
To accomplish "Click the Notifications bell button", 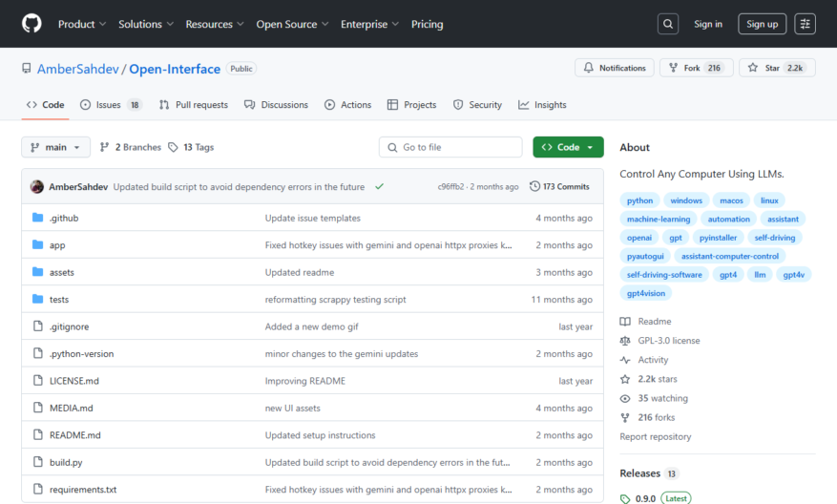I will click(x=615, y=68).
